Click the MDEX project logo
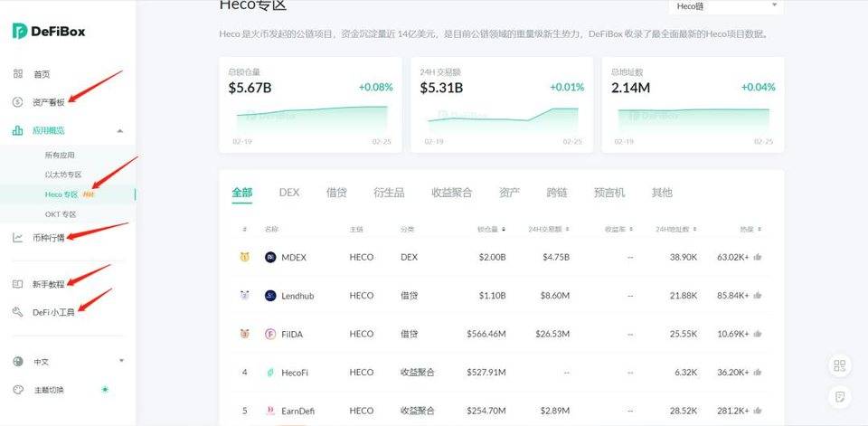 [270, 257]
